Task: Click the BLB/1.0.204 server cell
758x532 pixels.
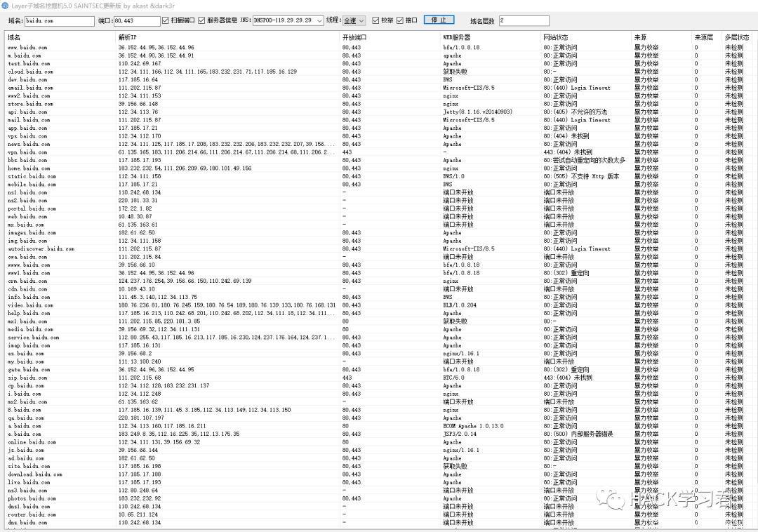Action: (x=460, y=305)
